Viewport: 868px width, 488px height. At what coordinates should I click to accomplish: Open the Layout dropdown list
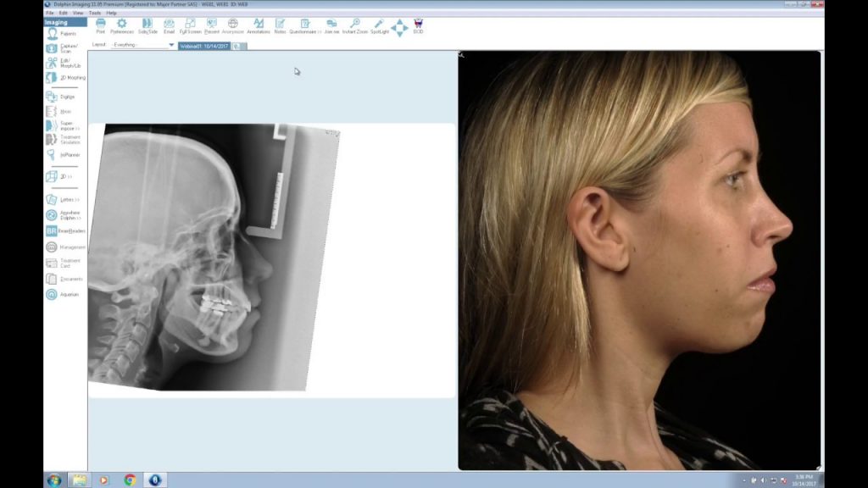[170, 45]
